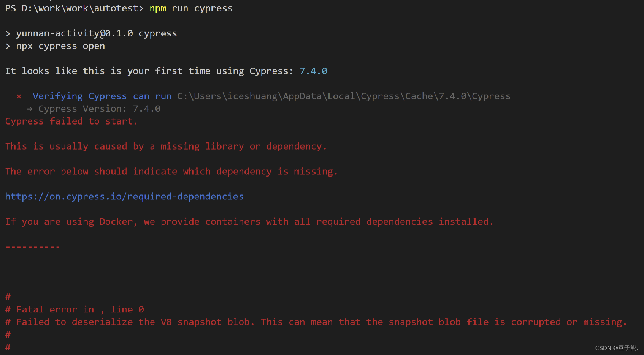
Task: Click the 'Verifying Cypress can run' text
Action: [x=102, y=96]
